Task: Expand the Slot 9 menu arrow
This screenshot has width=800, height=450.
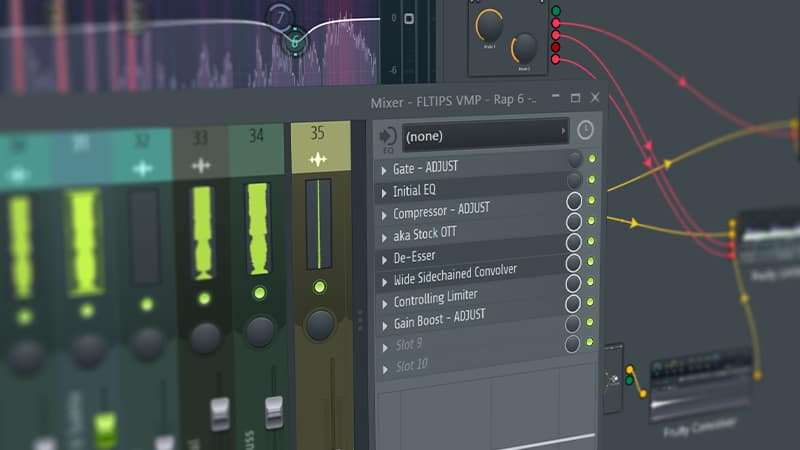Action: [385, 348]
